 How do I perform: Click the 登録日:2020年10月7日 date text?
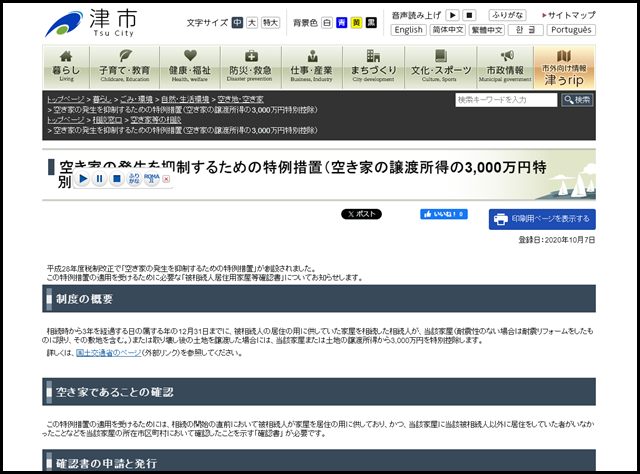pyautogui.click(x=557, y=240)
